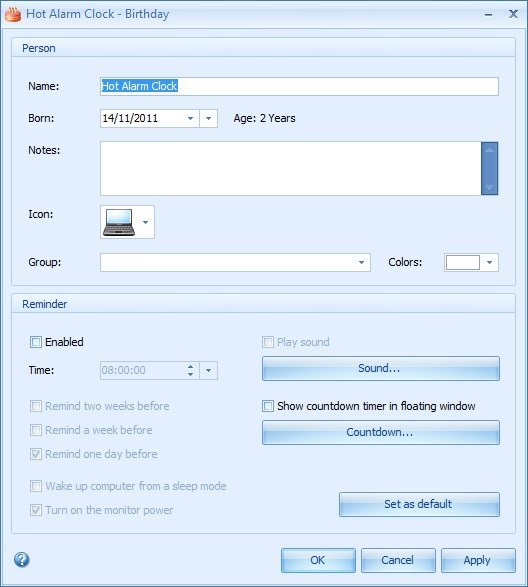Viewport: 528px width, 587px height.
Task: Check Remind a week before
Action: coord(36,430)
